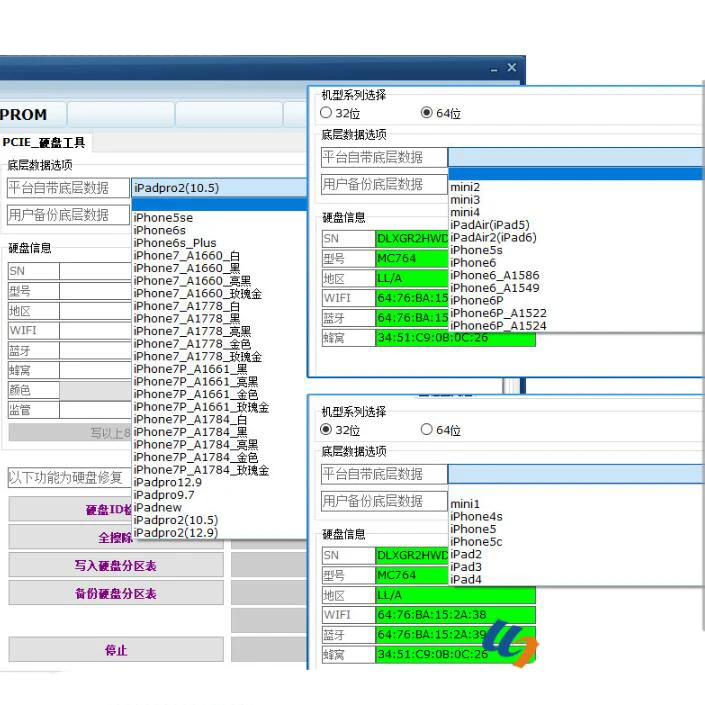Choose iPhone5c in 32位 list
The height and width of the screenshot is (705, 705).
click(476, 541)
